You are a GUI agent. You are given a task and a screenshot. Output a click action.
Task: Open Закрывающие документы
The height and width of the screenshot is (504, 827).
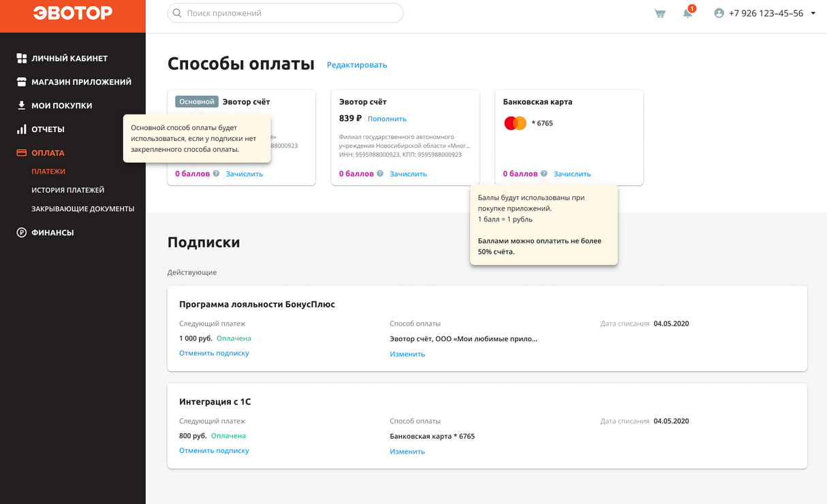pyautogui.click(x=82, y=209)
